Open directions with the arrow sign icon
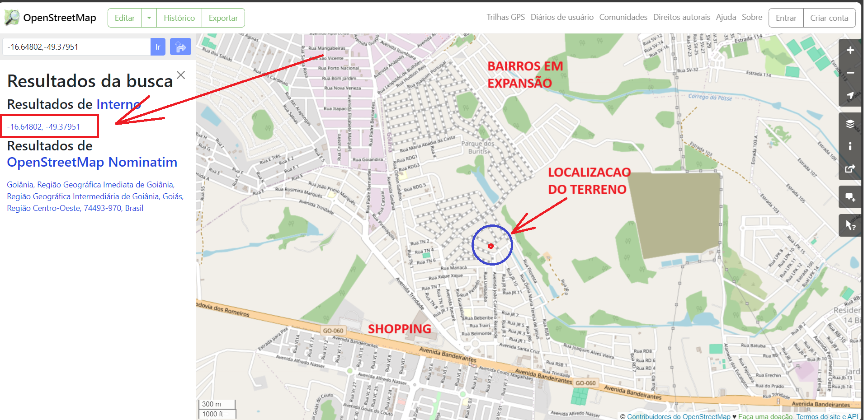Image resolution: width=868 pixels, height=420 pixels. coord(180,47)
